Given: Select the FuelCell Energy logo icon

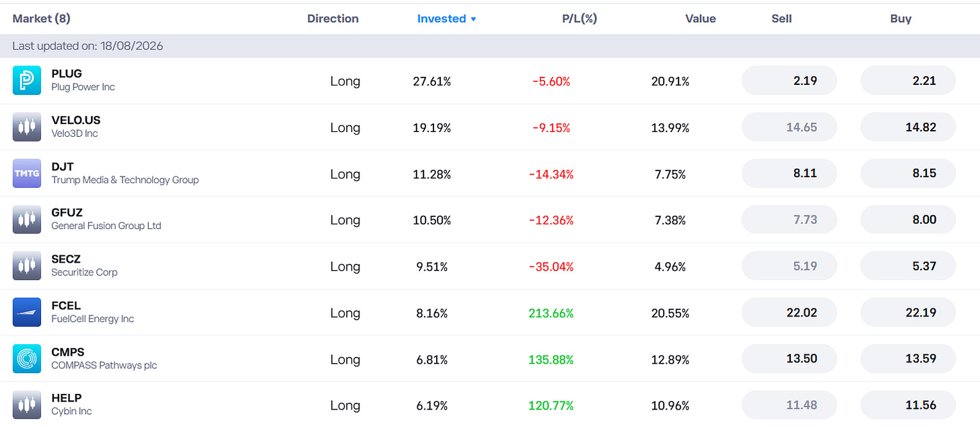Looking at the screenshot, I should click(x=27, y=313).
